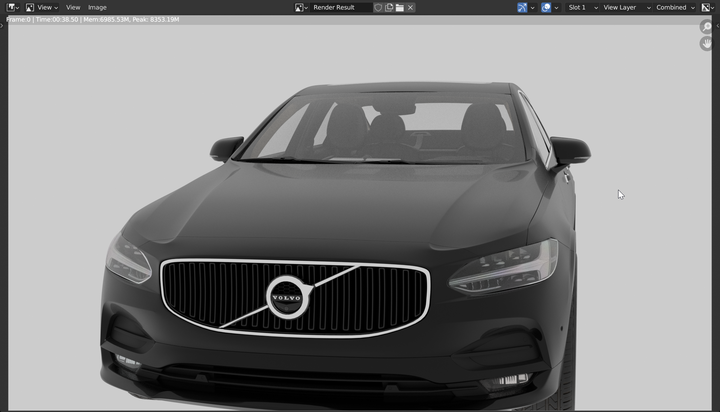Click the new image duplicate icon
The height and width of the screenshot is (412, 720).
tap(389, 7)
